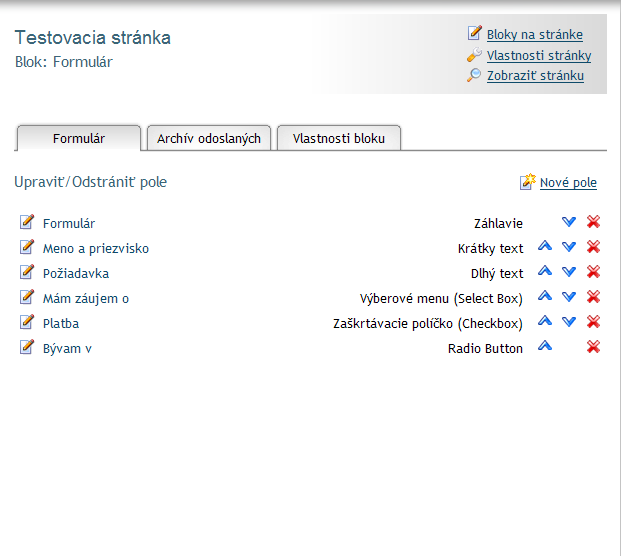The height and width of the screenshot is (556, 621).
Task: Click the Blok: Formulár subtitle
Action: pyautogui.click(x=64, y=62)
